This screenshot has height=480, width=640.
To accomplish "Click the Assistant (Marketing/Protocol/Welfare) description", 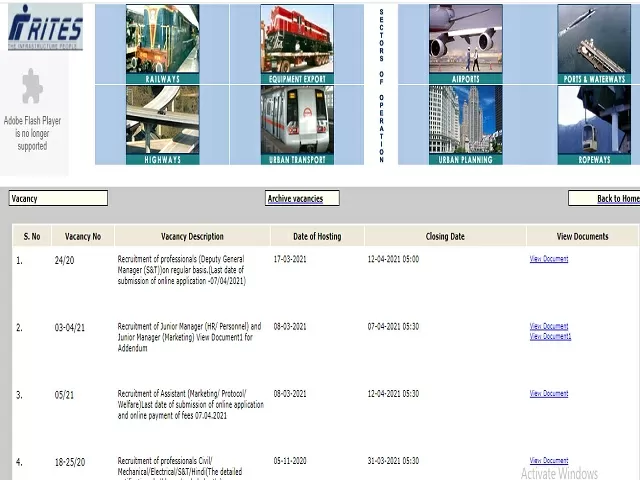I will pos(191,404).
